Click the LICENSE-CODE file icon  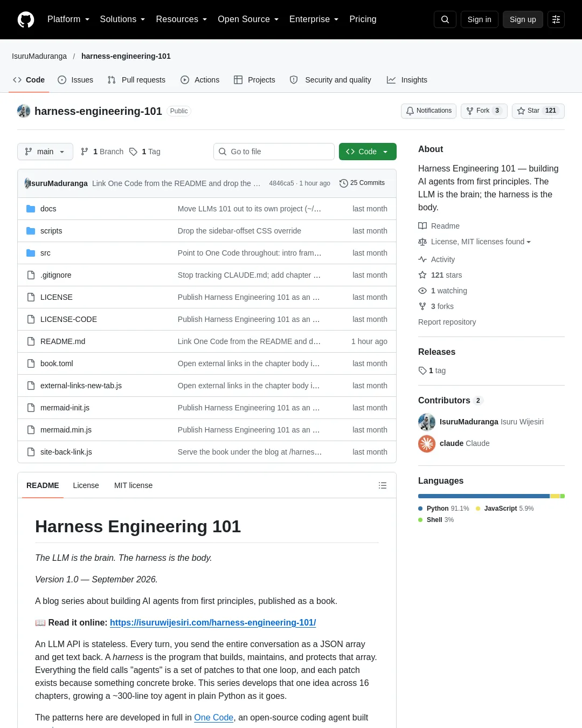tap(31, 319)
